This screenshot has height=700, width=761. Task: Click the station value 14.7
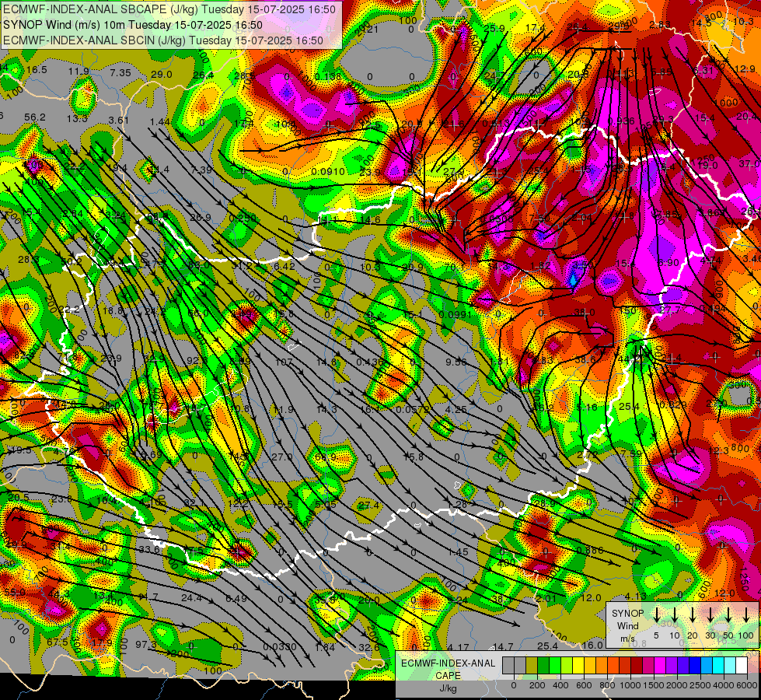tap(503, 646)
